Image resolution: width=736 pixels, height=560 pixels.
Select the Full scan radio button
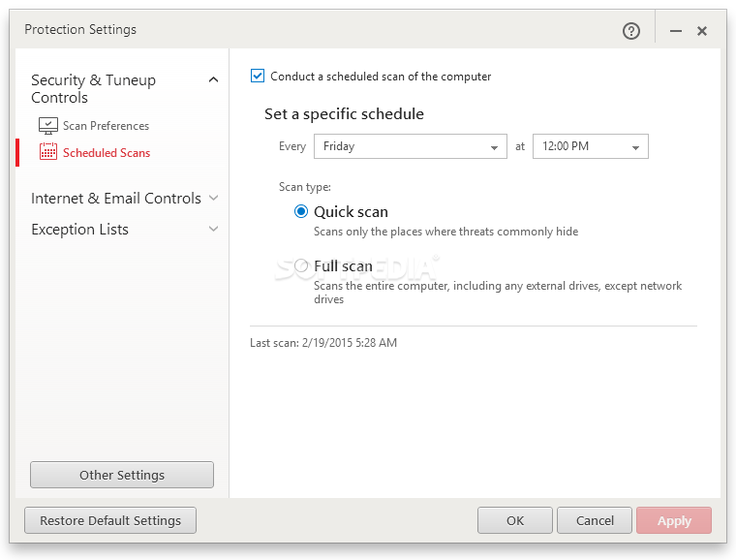(301, 266)
